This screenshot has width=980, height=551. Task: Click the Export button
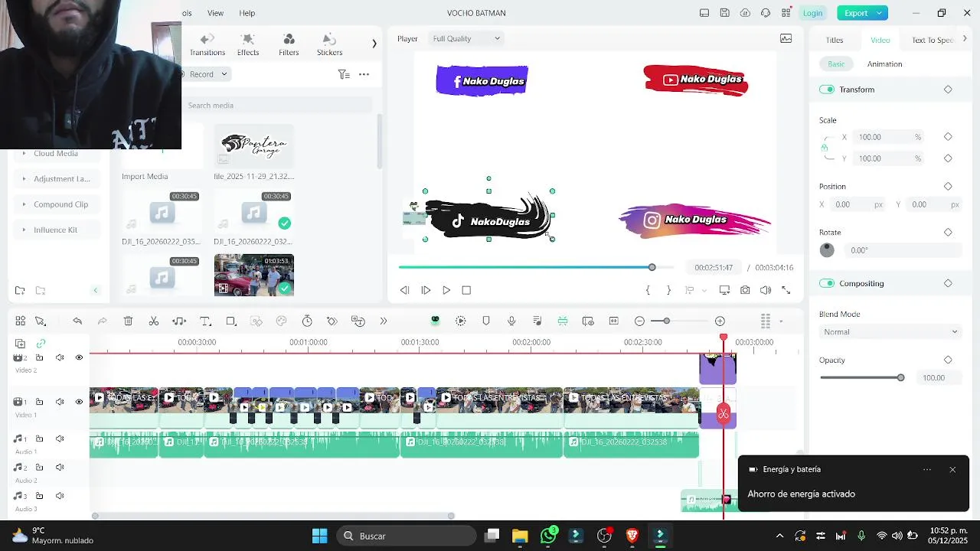862,13
